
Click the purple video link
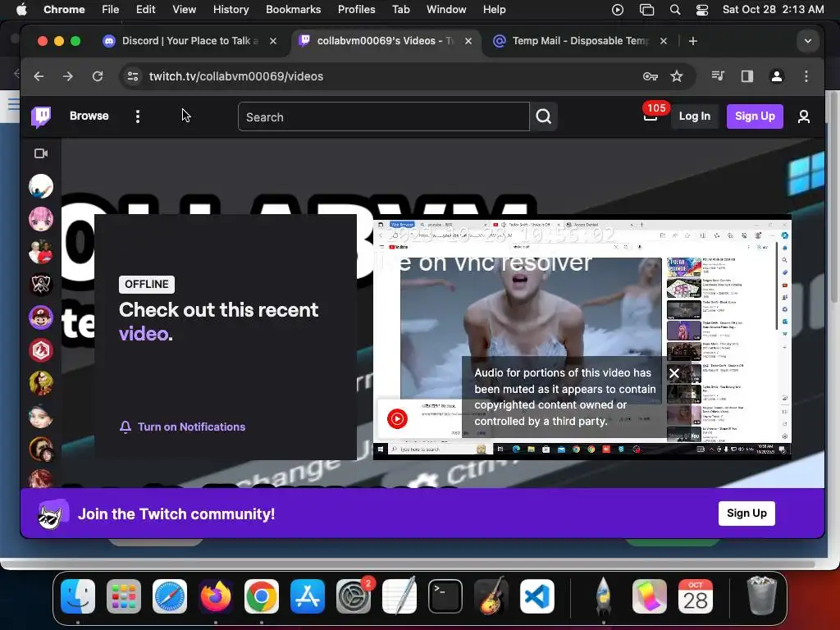(x=144, y=334)
